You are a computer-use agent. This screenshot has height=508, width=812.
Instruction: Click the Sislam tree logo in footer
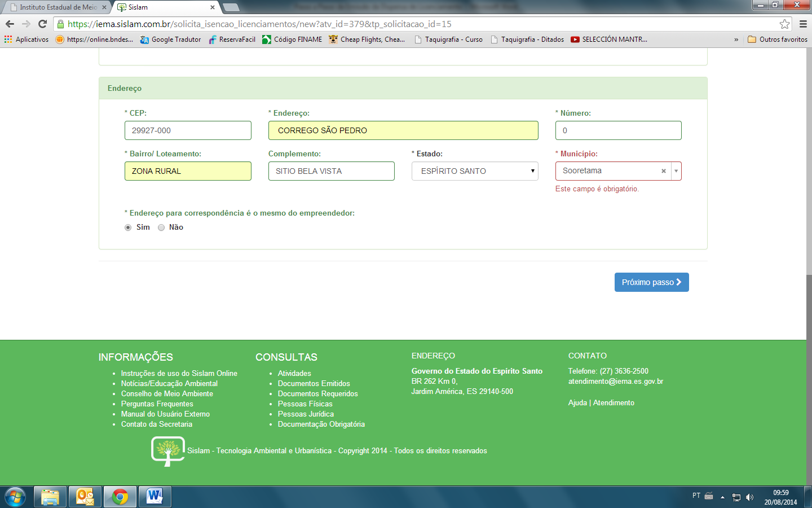168,451
